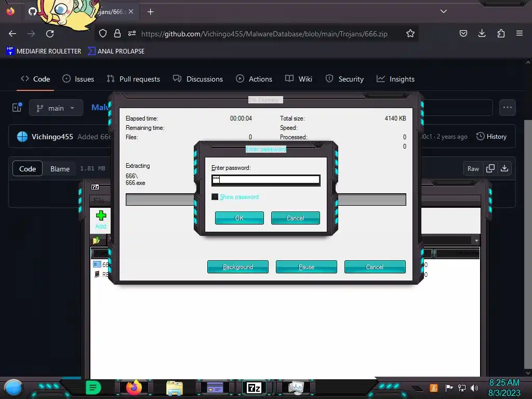Open the MEDIAFIRE ROULETTER bookmark

(x=44, y=51)
